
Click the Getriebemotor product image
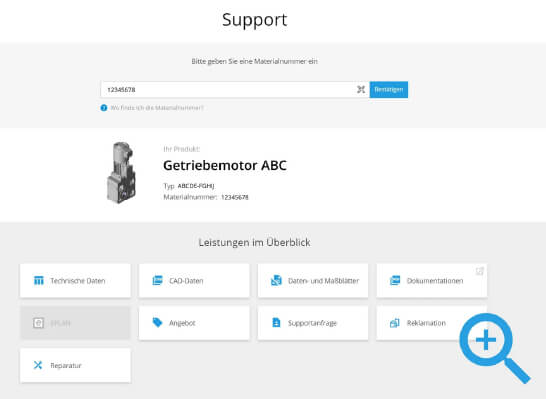pos(121,172)
